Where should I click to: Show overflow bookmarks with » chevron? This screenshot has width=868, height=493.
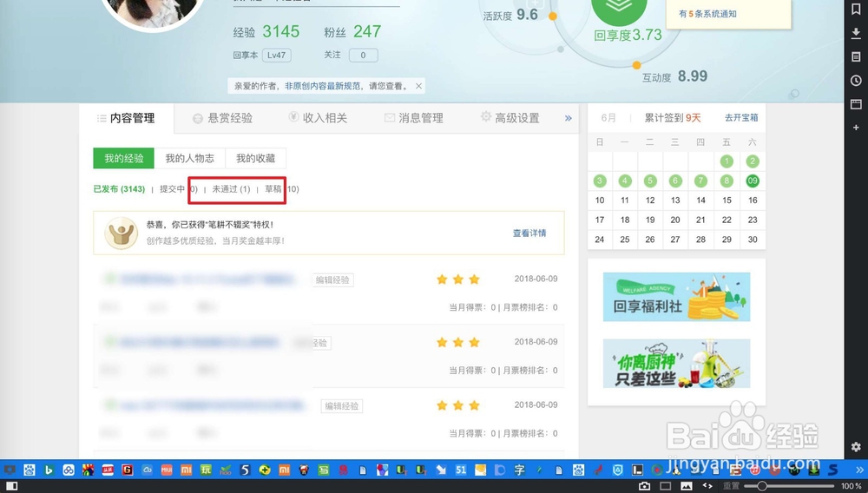point(859,470)
